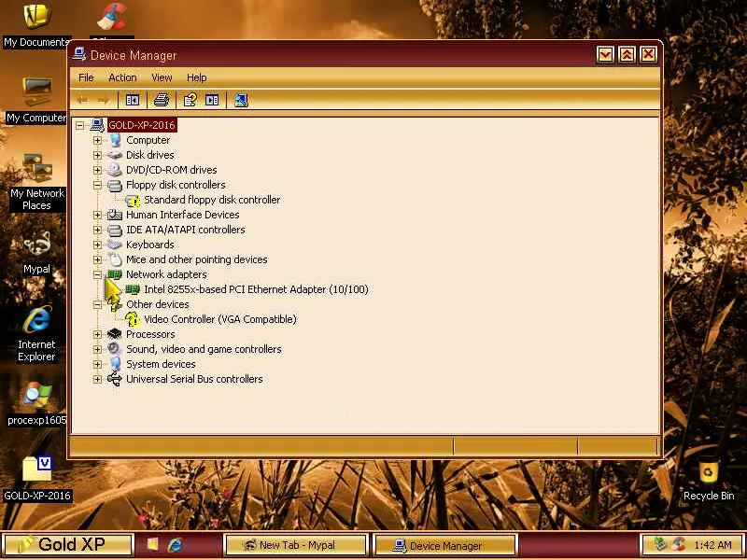
Task: Click the Computer category icon
Action: (115, 140)
